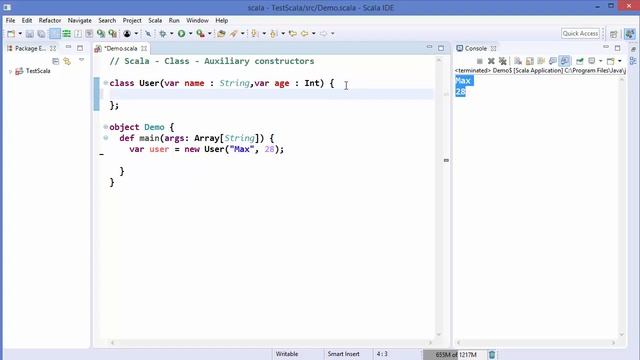Collapse the class User fold marker
Viewport: 640px width, 360px height.
click(x=106, y=83)
